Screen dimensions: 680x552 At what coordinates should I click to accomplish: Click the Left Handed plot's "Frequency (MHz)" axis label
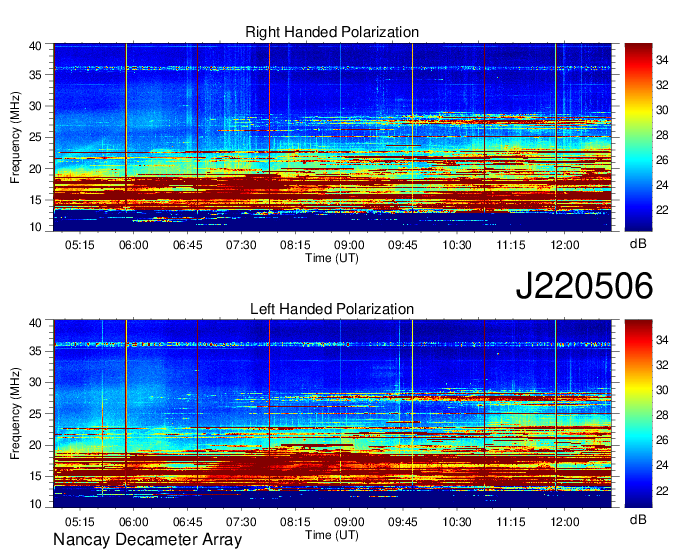[15, 414]
